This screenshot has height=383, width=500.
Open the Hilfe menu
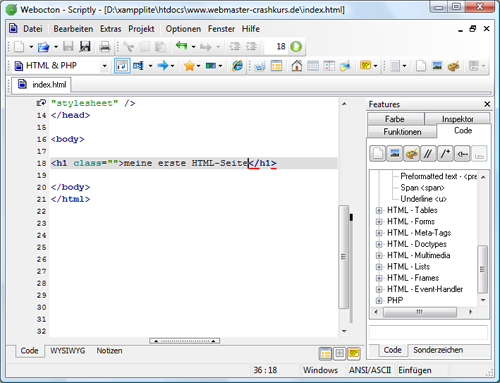pos(251,29)
